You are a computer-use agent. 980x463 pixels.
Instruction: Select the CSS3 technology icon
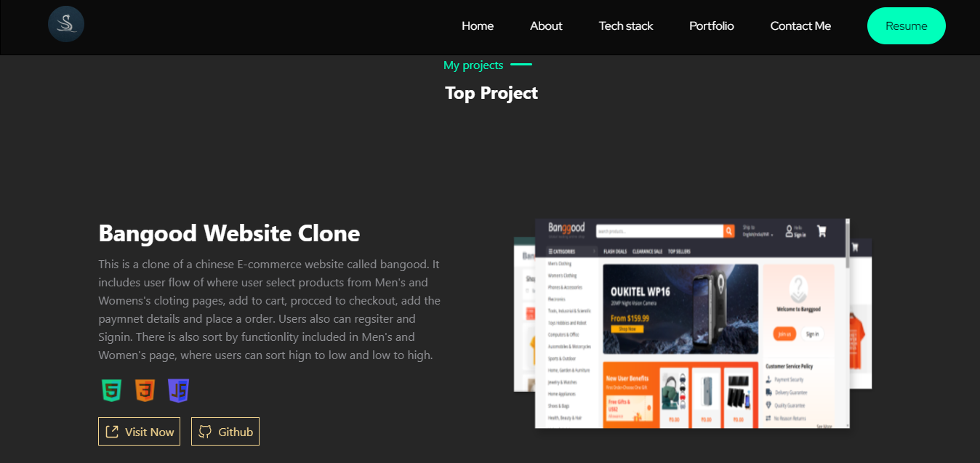click(145, 390)
